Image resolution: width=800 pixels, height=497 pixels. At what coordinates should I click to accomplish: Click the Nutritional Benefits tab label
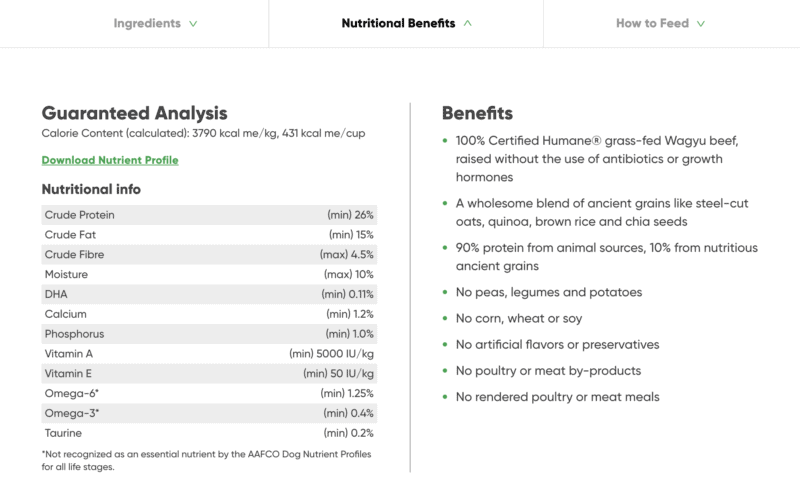coord(398,23)
